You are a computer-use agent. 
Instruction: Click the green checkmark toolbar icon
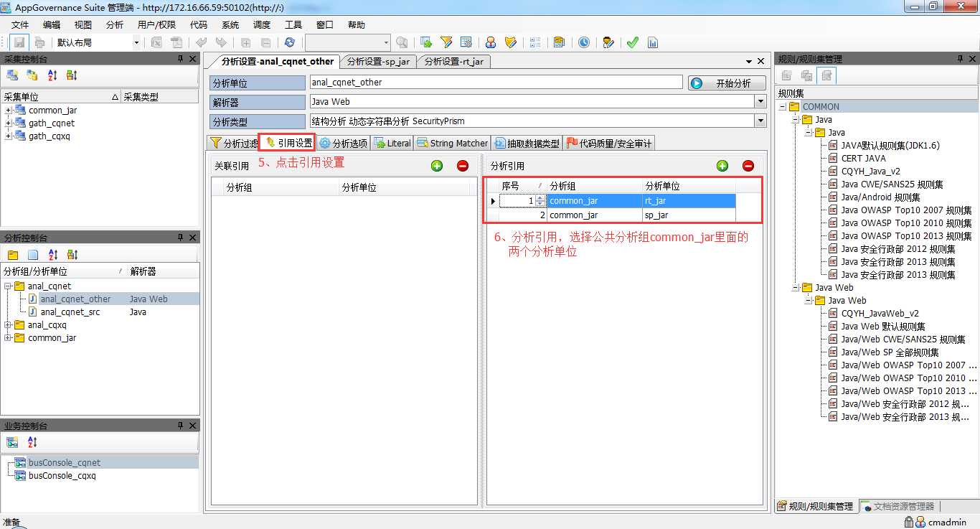click(632, 42)
